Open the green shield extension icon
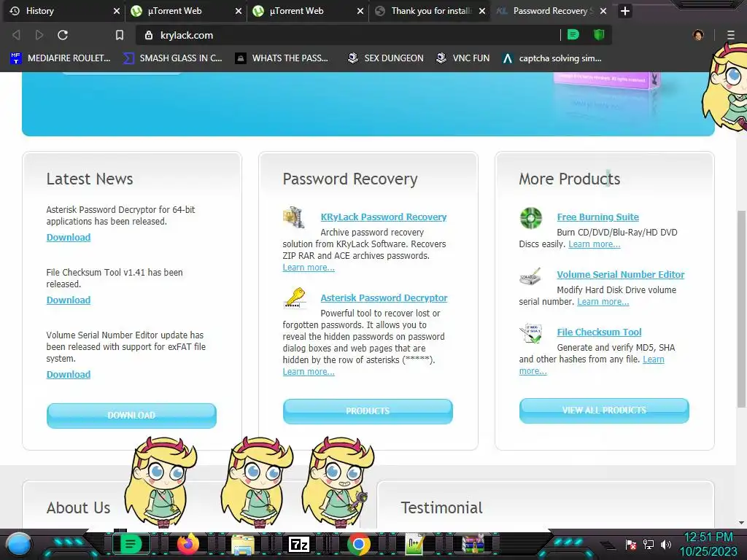This screenshot has width=747, height=560. click(599, 35)
